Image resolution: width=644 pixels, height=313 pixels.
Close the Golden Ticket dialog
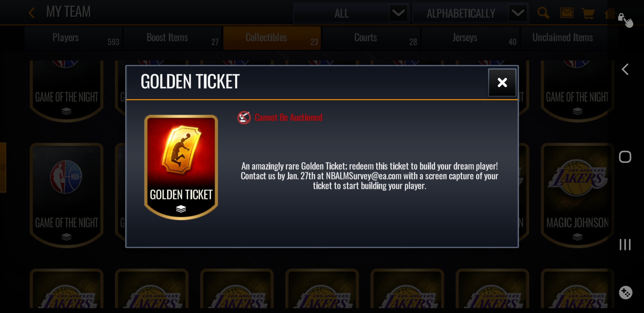pos(502,83)
